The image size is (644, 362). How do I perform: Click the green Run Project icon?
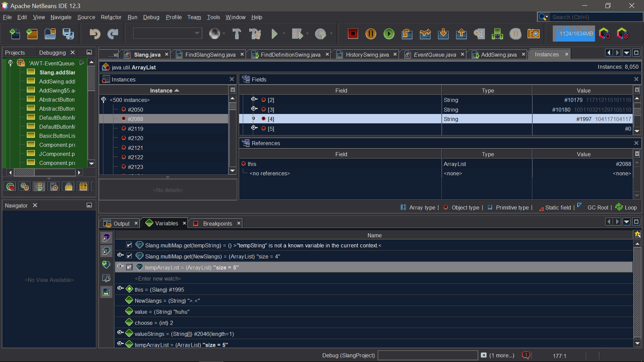click(x=274, y=34)
